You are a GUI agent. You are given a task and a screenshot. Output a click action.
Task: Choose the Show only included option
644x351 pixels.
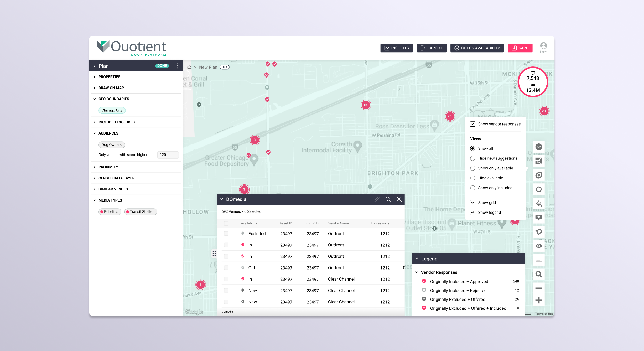coord(472,188)
